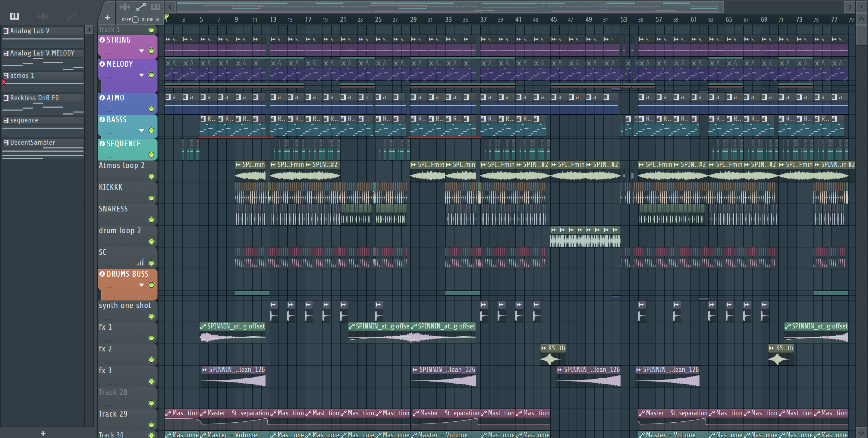Click the playlist automation clip filter icon
Screen dimensions: 868x438
tap(141, 7)
